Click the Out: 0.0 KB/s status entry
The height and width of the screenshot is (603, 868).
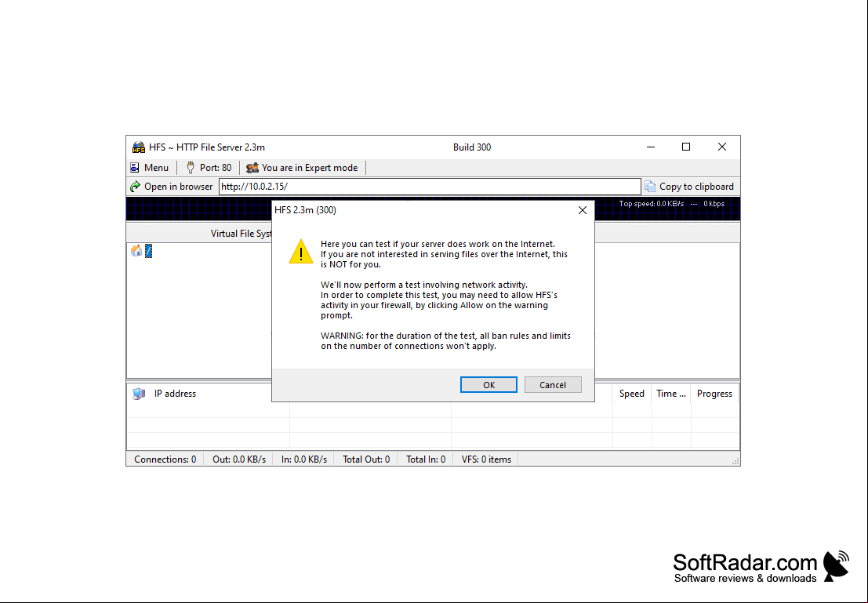click(x=239, y=460)
